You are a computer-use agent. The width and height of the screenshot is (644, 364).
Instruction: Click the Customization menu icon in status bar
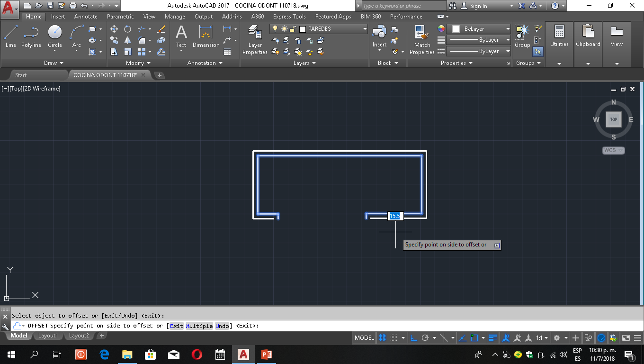click(x=638, y=338)
